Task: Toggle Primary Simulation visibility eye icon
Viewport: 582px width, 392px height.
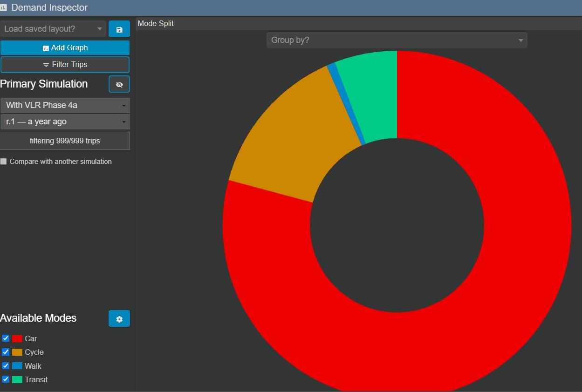Action: [119, 85]
